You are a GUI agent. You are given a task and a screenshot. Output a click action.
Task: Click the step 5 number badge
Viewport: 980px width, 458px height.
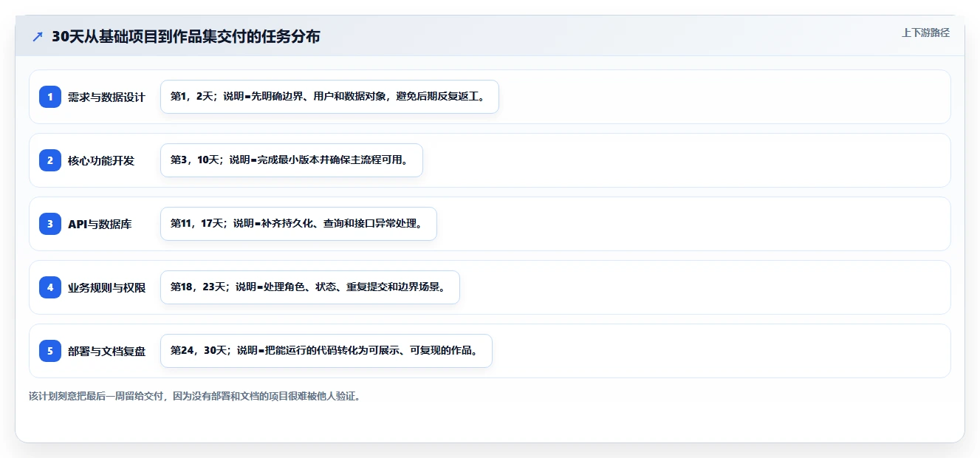pyautogui.click(x=50, y=351)
